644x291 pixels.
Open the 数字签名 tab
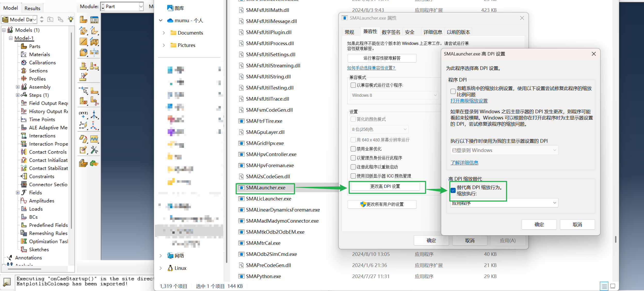point(391,32)
